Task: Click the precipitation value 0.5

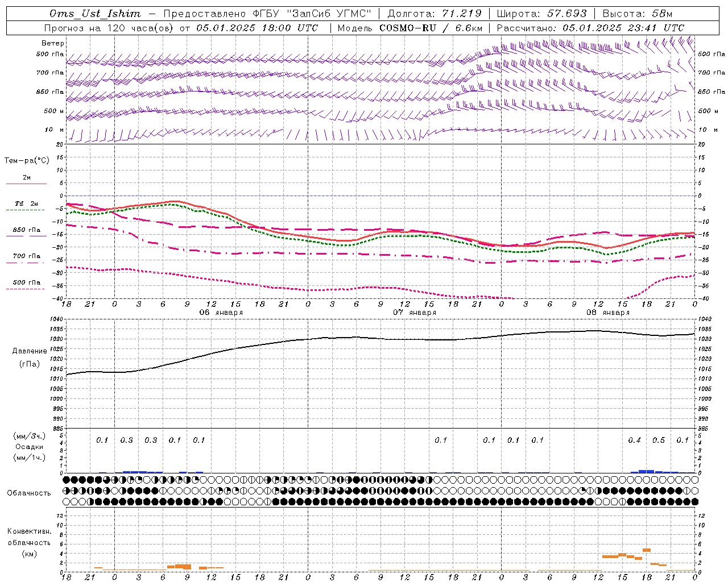Action: [659, 440]
